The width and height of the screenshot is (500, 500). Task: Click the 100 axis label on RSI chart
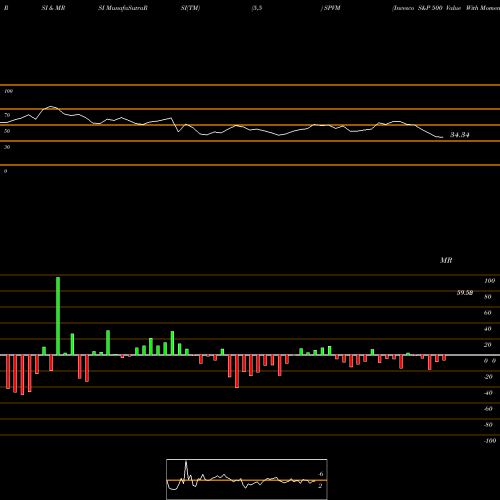pyautogui.click(x=8, y=91)
